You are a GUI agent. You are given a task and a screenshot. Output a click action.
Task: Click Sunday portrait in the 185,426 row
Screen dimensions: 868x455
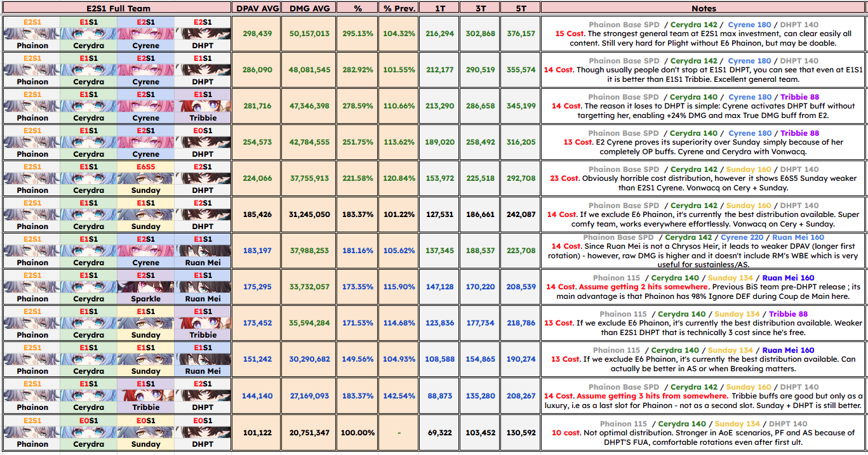145,214
